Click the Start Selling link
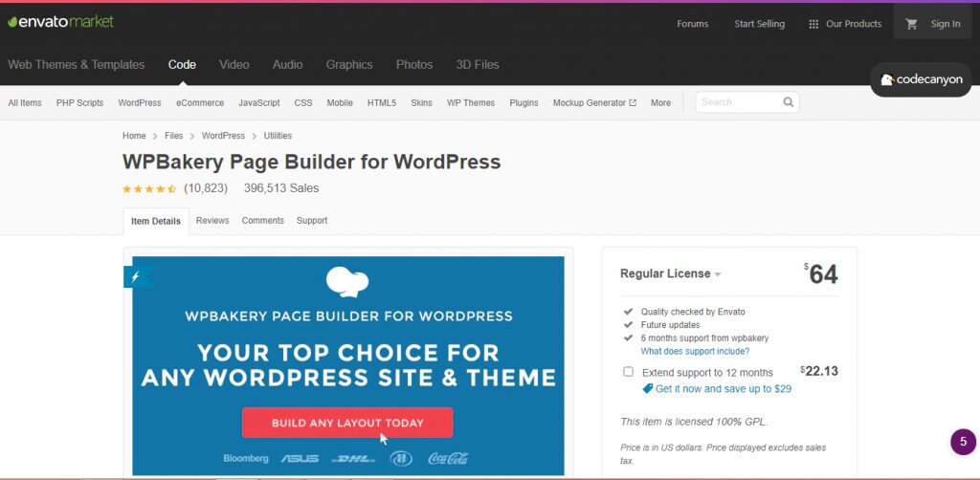980x480 pixels. coord(759,24)
